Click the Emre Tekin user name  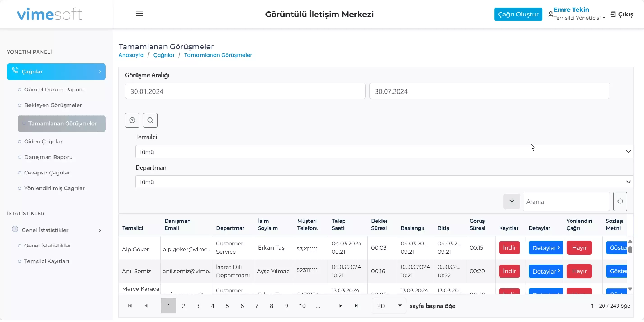(x=571, y=10)
